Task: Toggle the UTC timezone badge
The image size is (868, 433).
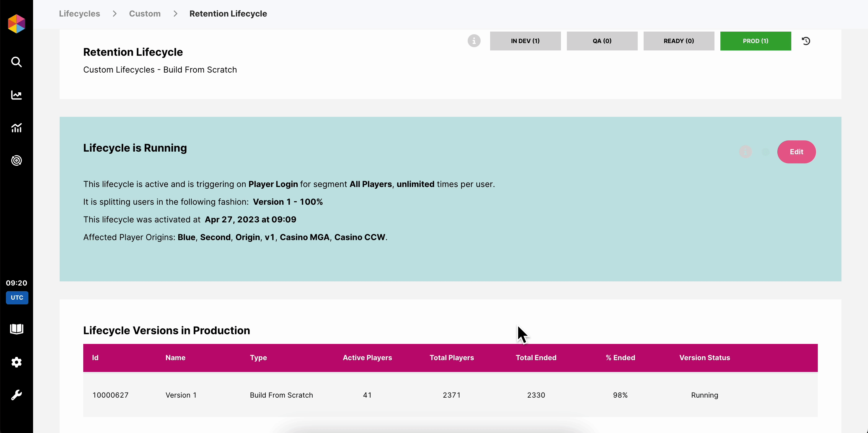Action: [17, 298]
